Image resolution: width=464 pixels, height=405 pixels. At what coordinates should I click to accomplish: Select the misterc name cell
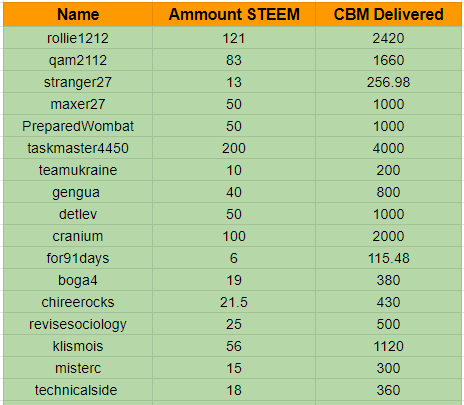pyautogui.click(x=78, y=368)
